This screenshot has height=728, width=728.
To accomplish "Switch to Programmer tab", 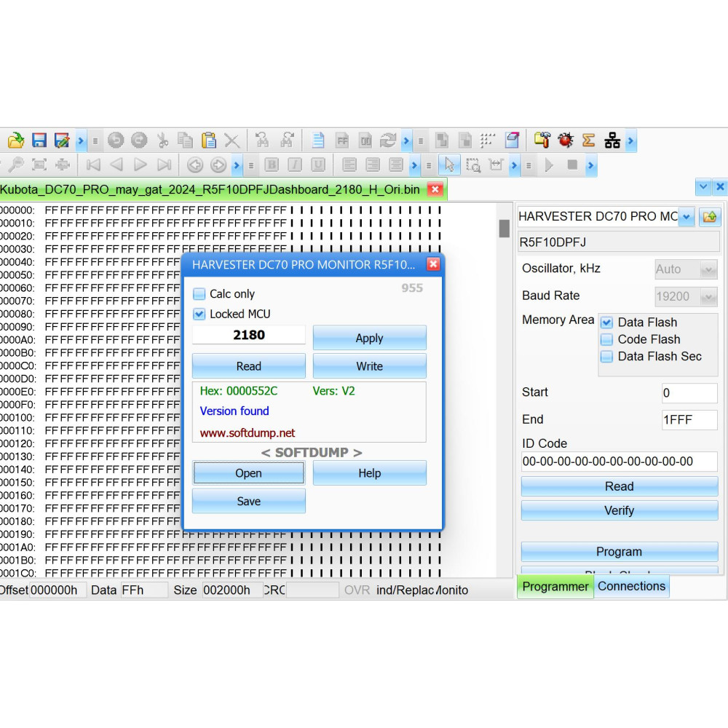I will pos(555,586).
